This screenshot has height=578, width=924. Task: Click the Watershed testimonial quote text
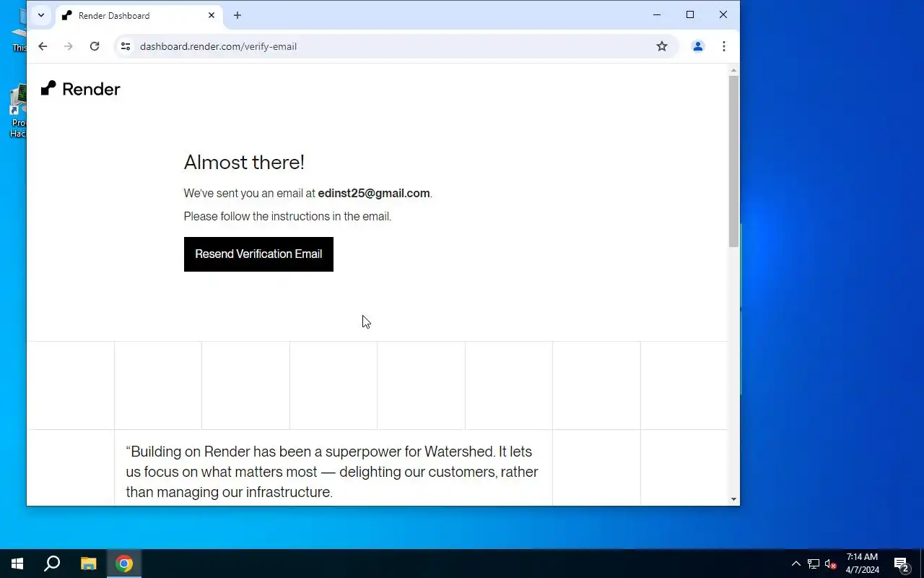tap(332, 472)
